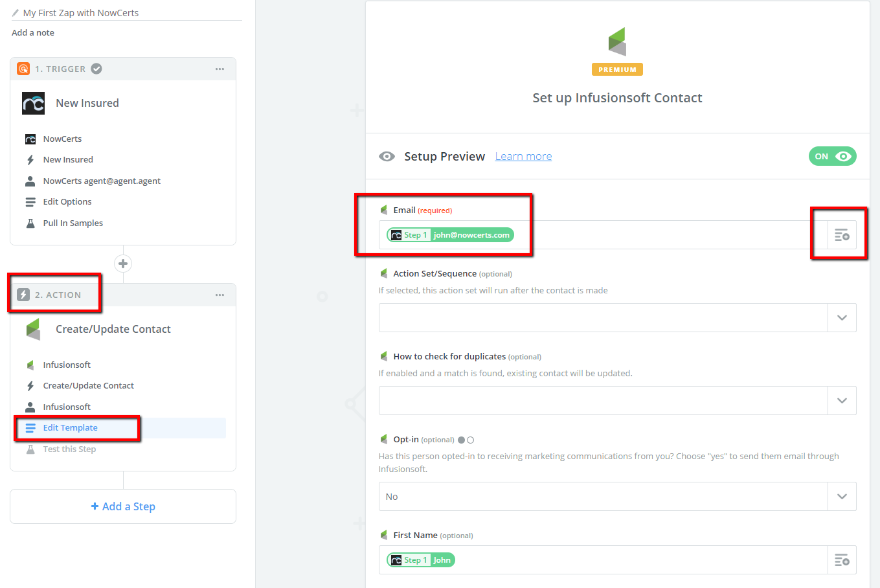Screen dimensions: 880x588
Task: Click the checkmark badge next to 1. TRIGGER
Action: 96,69
